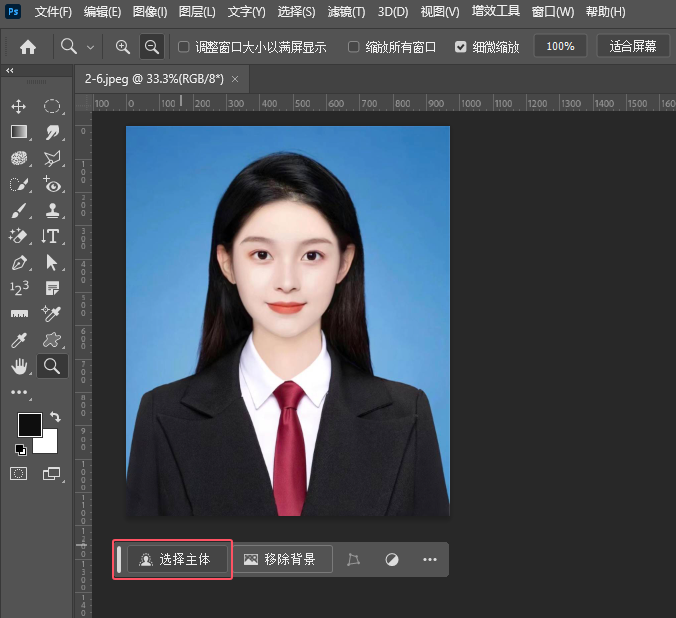Image resolution: width=676 pixels, height=618 pixels.
Task: Enable 调整窗口大小以满屏显示 checkbox
Action: [183, 47]
